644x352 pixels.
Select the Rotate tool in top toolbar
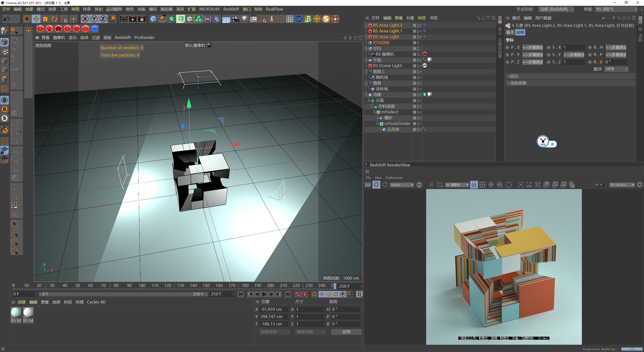click(x=54, y=19)
